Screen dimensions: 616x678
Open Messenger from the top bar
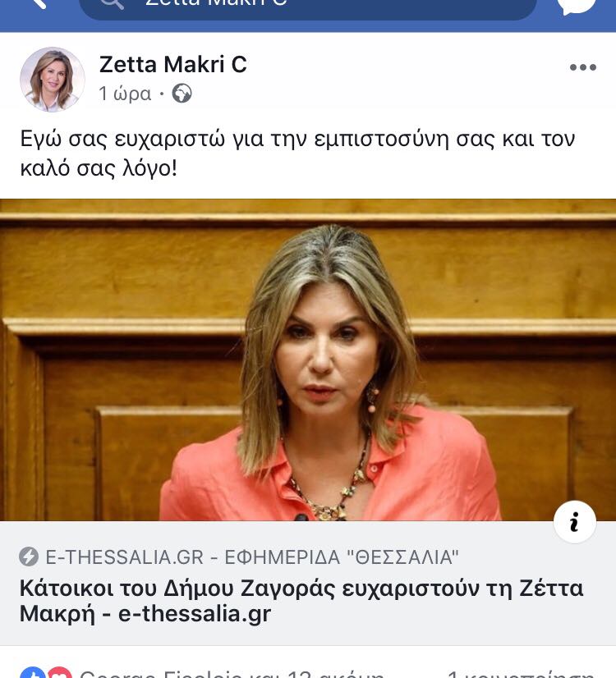click(x=577, y=6)
